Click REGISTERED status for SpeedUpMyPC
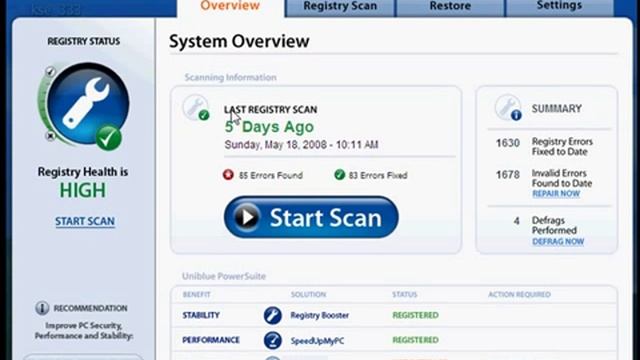This screenshot has width=640, height=360. (416, 340)
